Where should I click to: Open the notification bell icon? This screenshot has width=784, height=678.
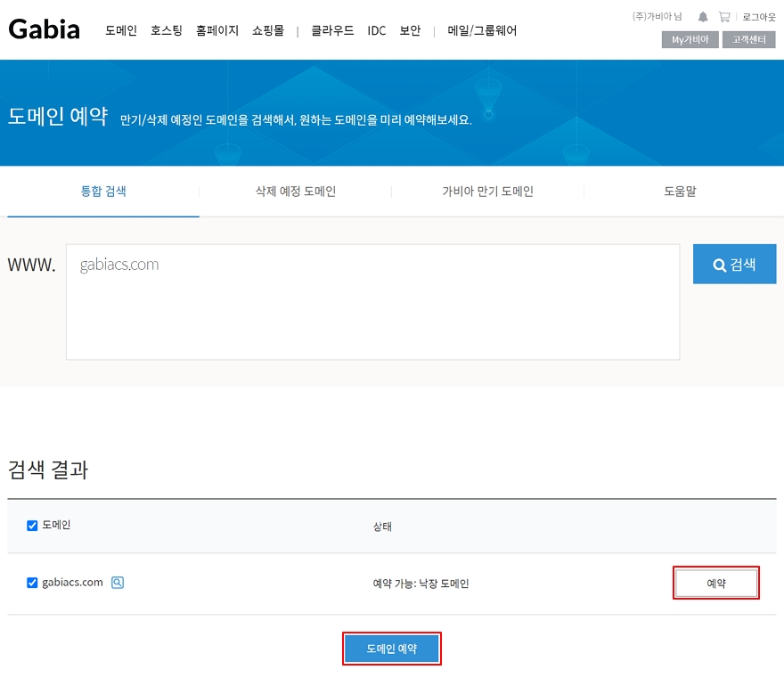tap(703, 17)
